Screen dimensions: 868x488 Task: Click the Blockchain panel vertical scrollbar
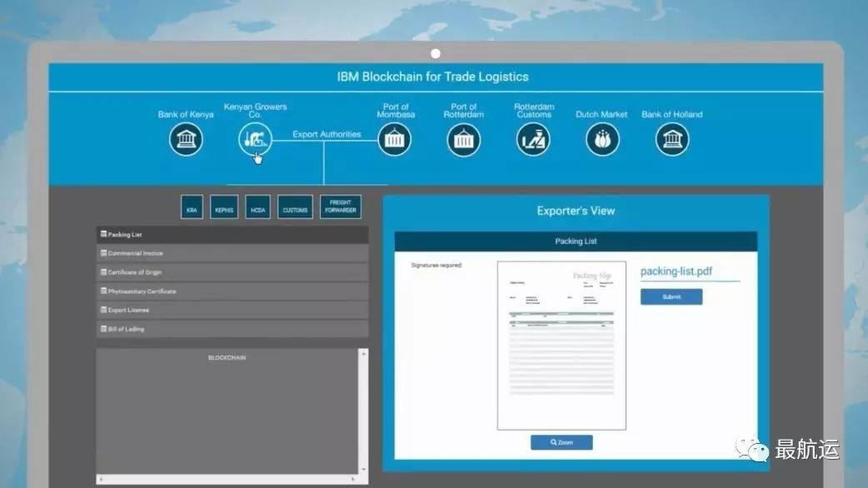364,411
